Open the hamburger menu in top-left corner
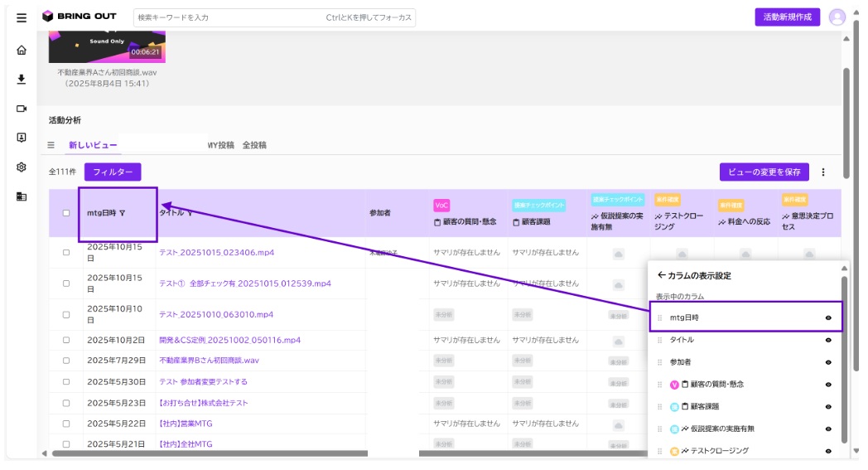Viewport: 868px width, 470px height. click(x=22, y=17)
